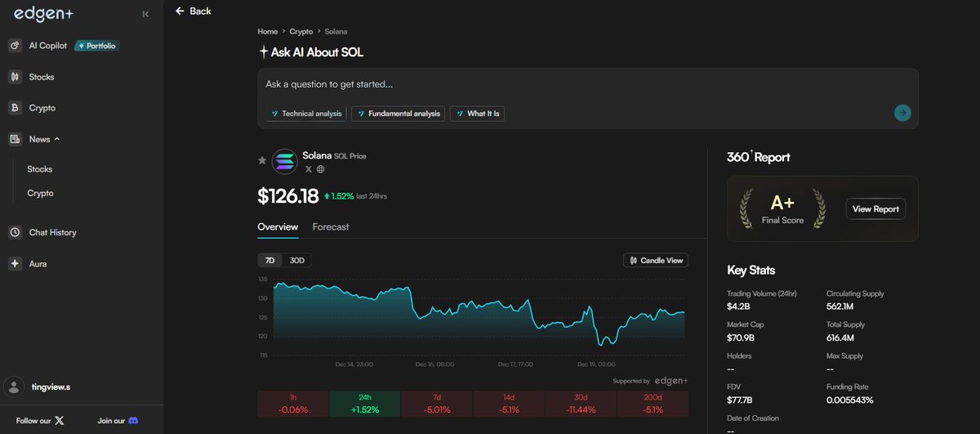Screen dimensions: 980x434
Task: Click the Solana coin logo
Action: tap(285, 162)
